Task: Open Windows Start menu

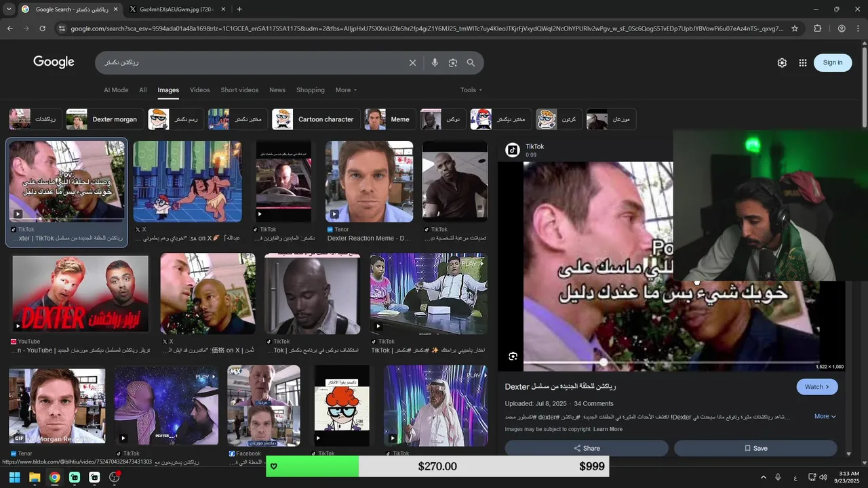Action: click(14, 477)
